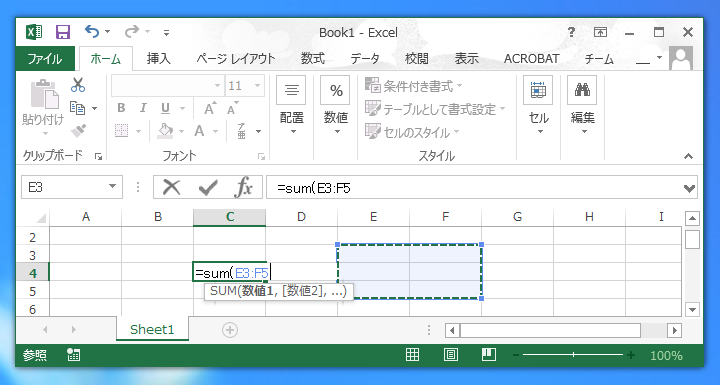This screenshot has height=385, width=720.
Task: Click the Save icon in quick access toolbar
Action: click(63, 32)
